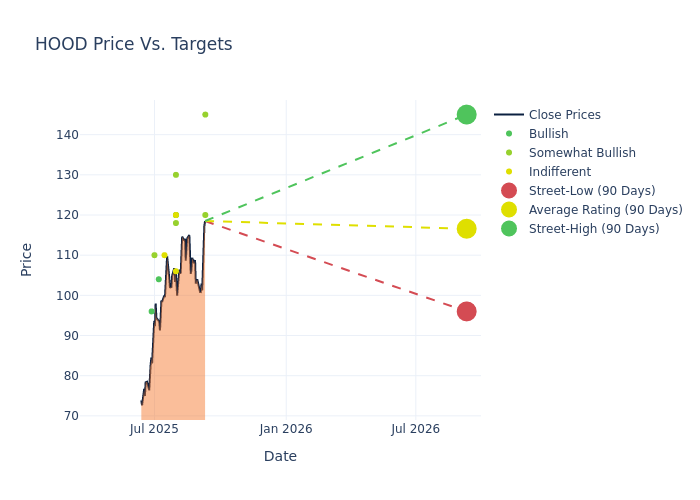
Task: Toggle the Indifferent legend label
Action: pyautogui.click(x=559, y=172)
